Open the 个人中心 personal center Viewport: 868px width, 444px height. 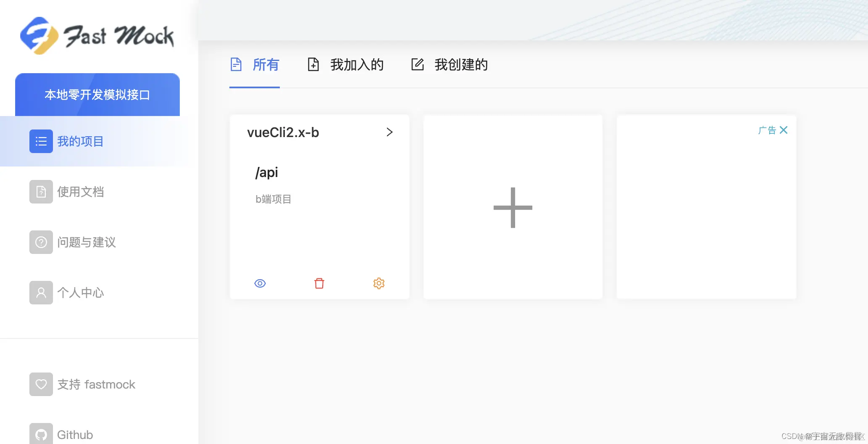click(x=41, y=293)
